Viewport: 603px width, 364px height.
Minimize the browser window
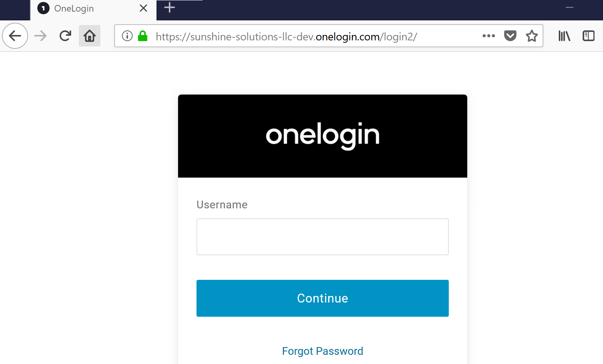(x=570, y=8)
